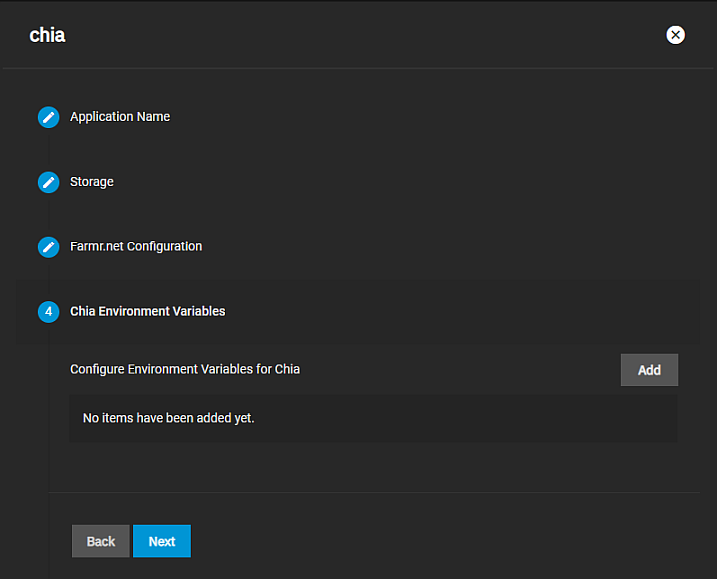Select the Chia Environment Variables step heading

(147, 311)
